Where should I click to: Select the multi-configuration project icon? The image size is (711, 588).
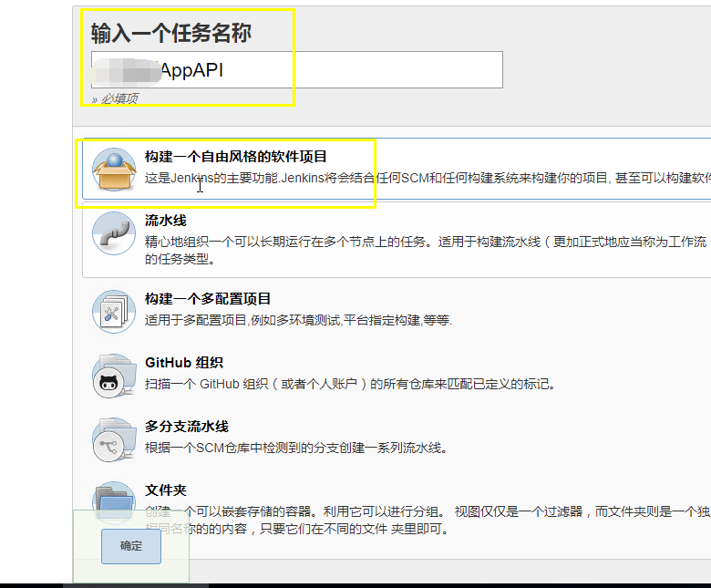114,312
